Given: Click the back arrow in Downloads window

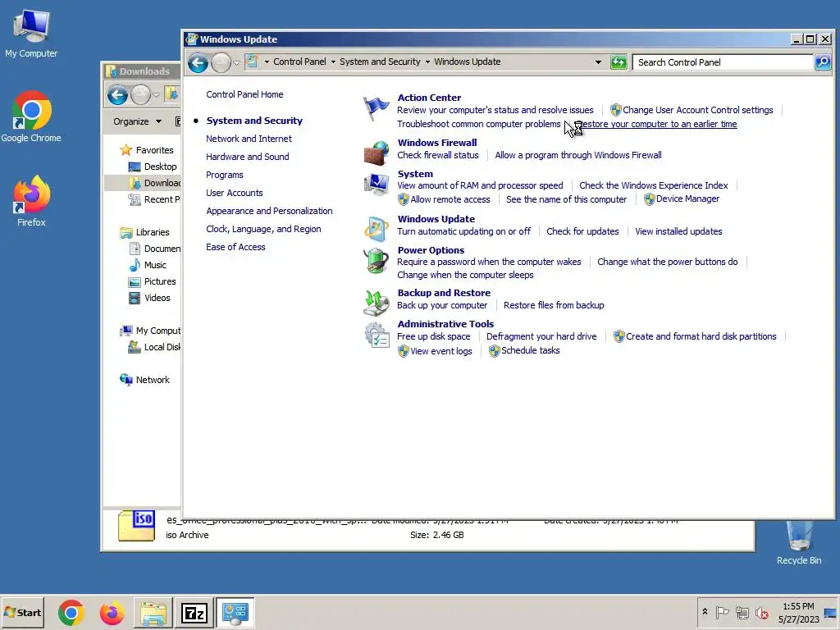Looking at the screenshot, I should pos(117,95).
